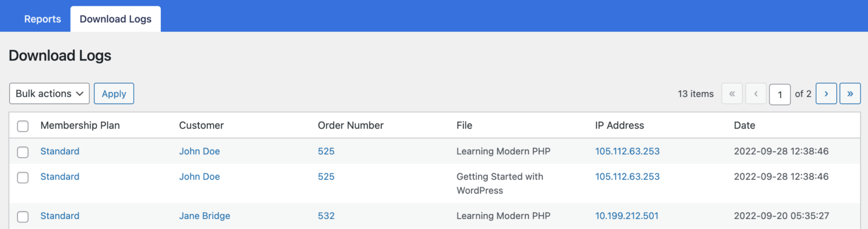Screen dimensions: 868x229
Task: Click IP 105.112.63.253 in second row
Action: 627,176
